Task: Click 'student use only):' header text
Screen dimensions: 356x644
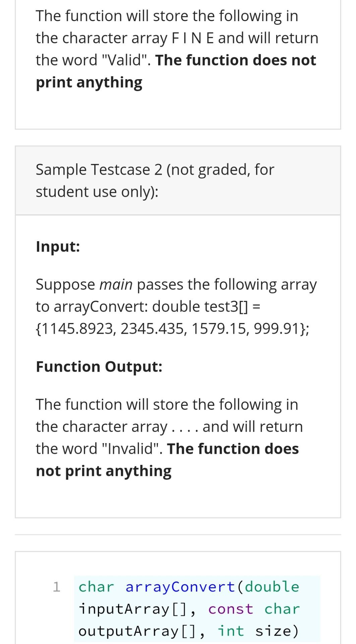Action: pos(97,192)
